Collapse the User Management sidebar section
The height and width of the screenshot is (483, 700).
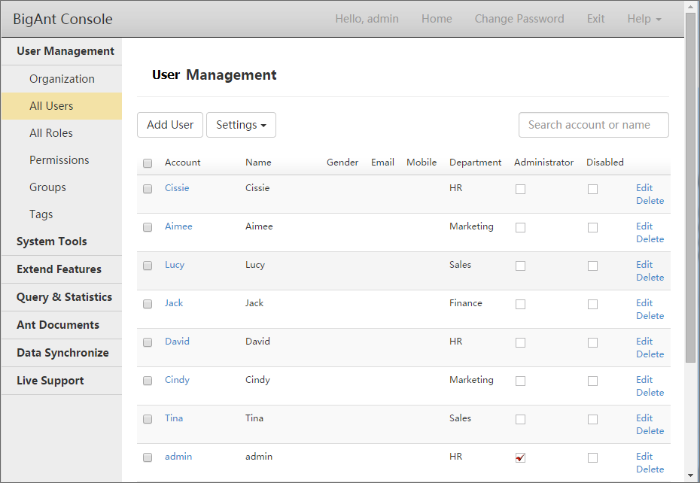click(65, 51)
